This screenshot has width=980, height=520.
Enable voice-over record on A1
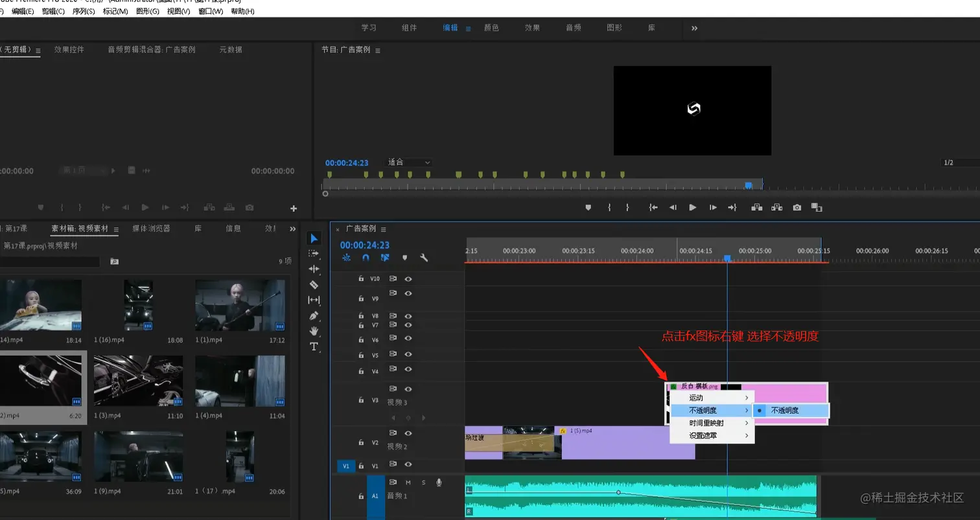tap(439, 482)
